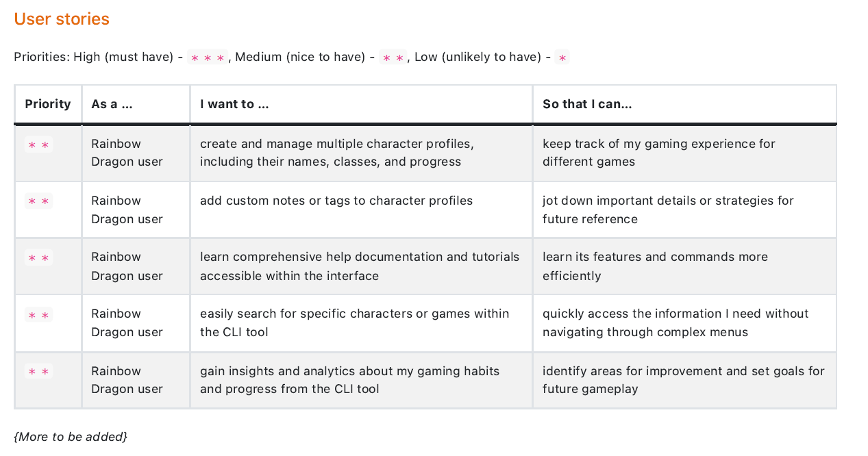Image resolution: width=868 pixels, height=456 pixels.
Task: Click the "Priority" column header
Action: click(x=48, y=104)
